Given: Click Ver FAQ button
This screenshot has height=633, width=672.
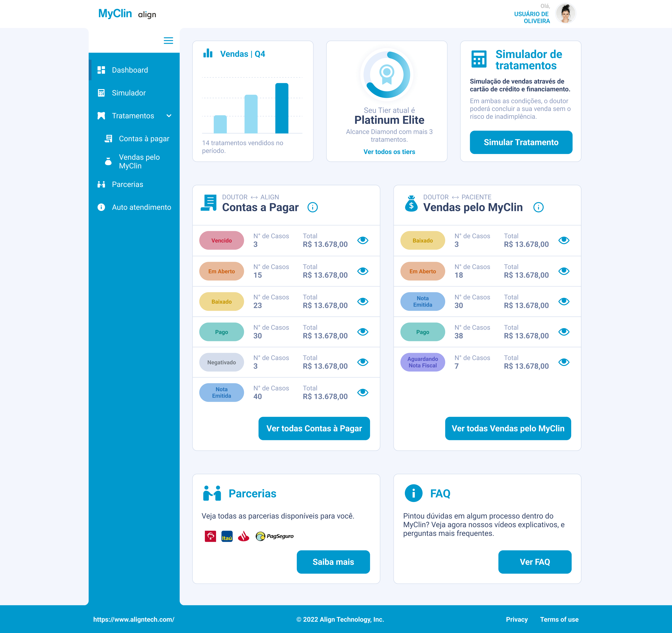Looking at the screenshot, I should [x=535, y=562].
